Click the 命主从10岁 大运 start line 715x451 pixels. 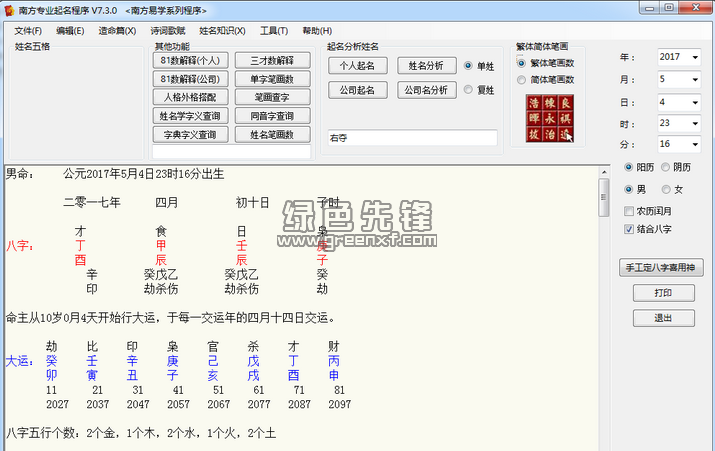(x=171, y=318)
